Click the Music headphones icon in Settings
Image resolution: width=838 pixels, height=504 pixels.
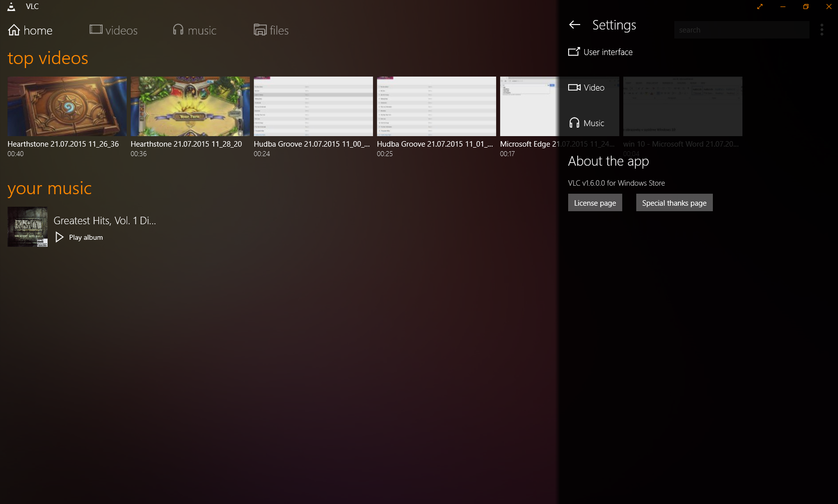tap(574, 123)
